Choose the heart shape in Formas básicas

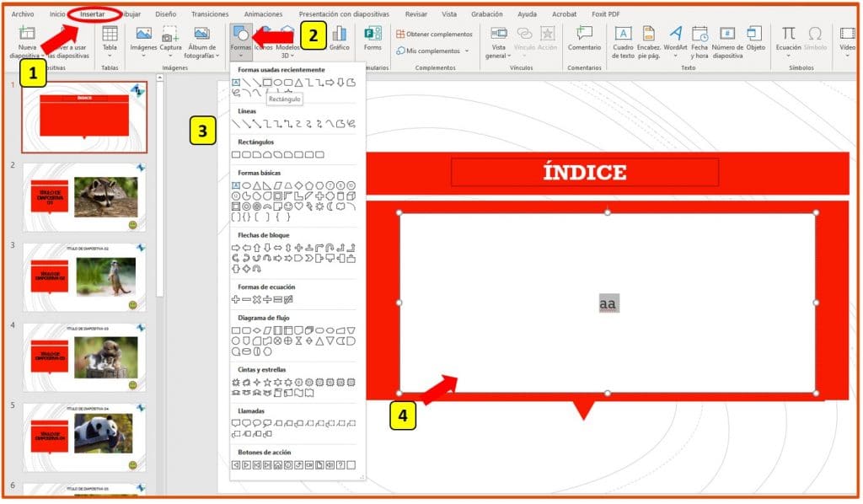[x=298, y=206]
